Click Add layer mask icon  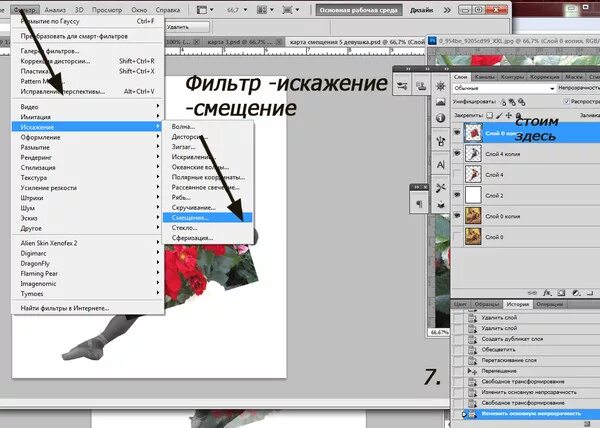(x=561, y=293)
